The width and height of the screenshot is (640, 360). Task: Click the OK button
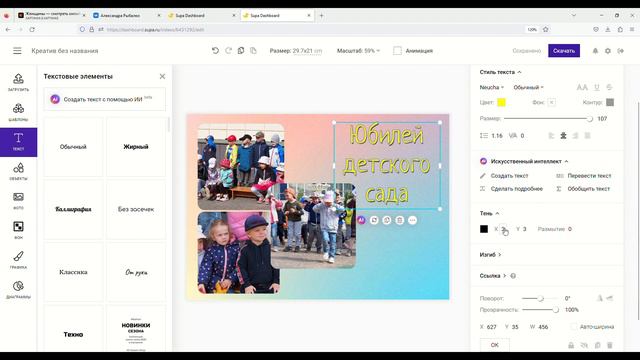[495, 345]
